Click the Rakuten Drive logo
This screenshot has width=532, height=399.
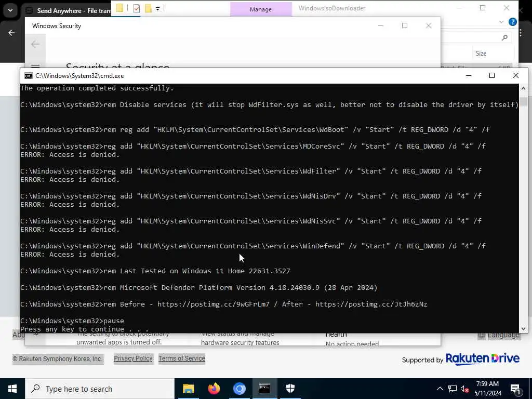[x=482, y=358]
